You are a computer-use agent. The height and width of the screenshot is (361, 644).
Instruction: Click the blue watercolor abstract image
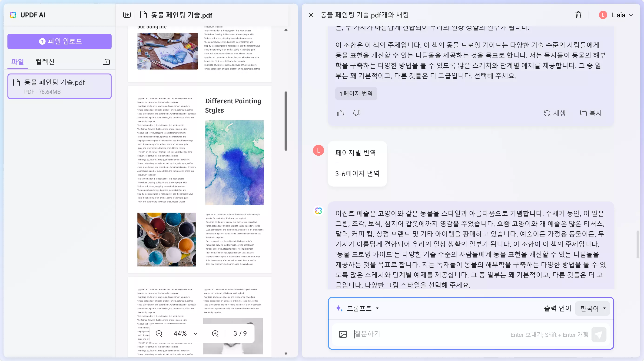tap(234, 163)
